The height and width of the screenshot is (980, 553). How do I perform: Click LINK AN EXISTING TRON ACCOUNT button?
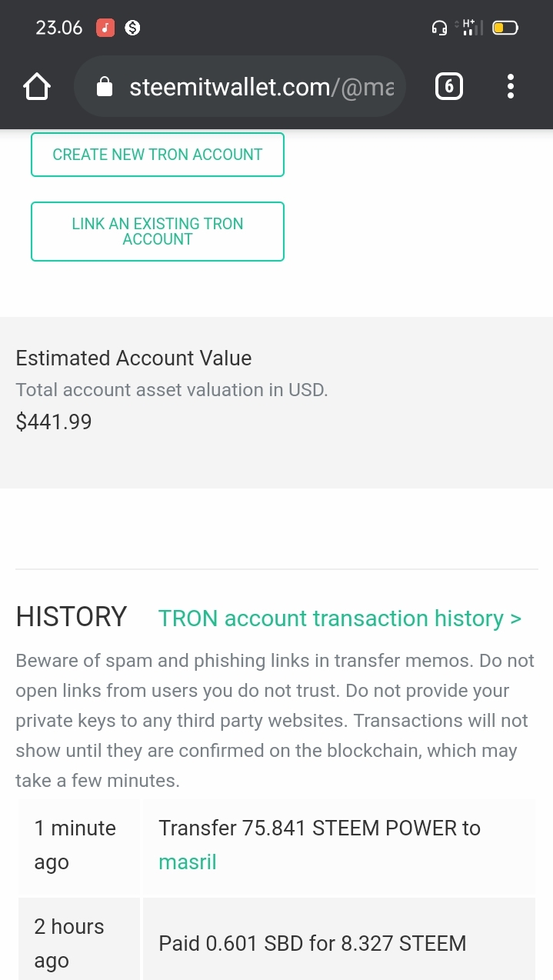point(158,232)
